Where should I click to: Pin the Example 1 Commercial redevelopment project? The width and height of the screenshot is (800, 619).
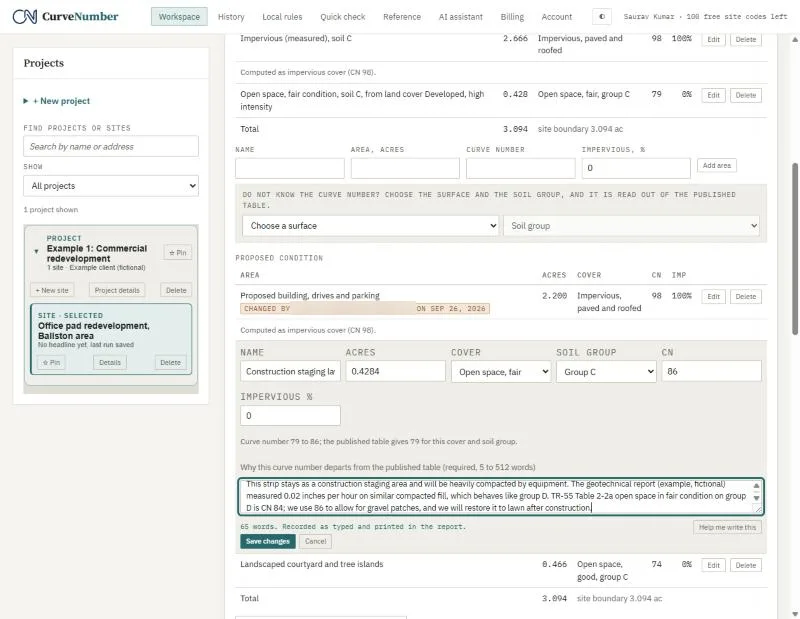point(178,253)
